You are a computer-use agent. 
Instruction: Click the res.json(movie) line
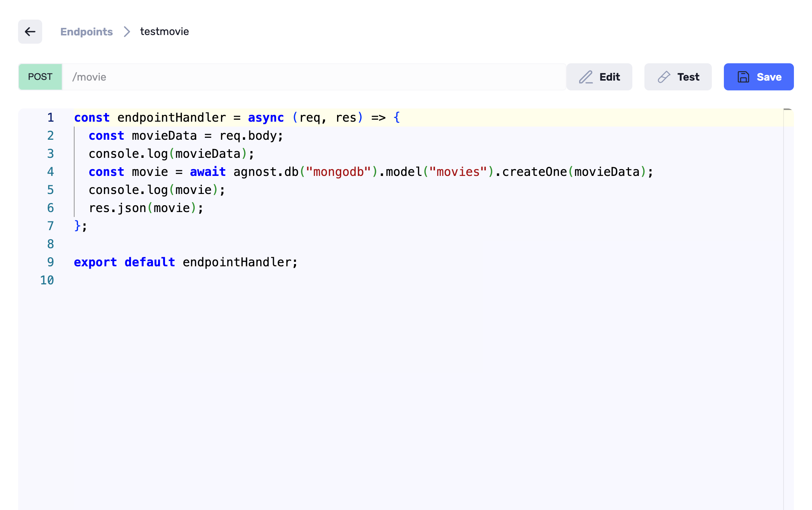(146, 208)
